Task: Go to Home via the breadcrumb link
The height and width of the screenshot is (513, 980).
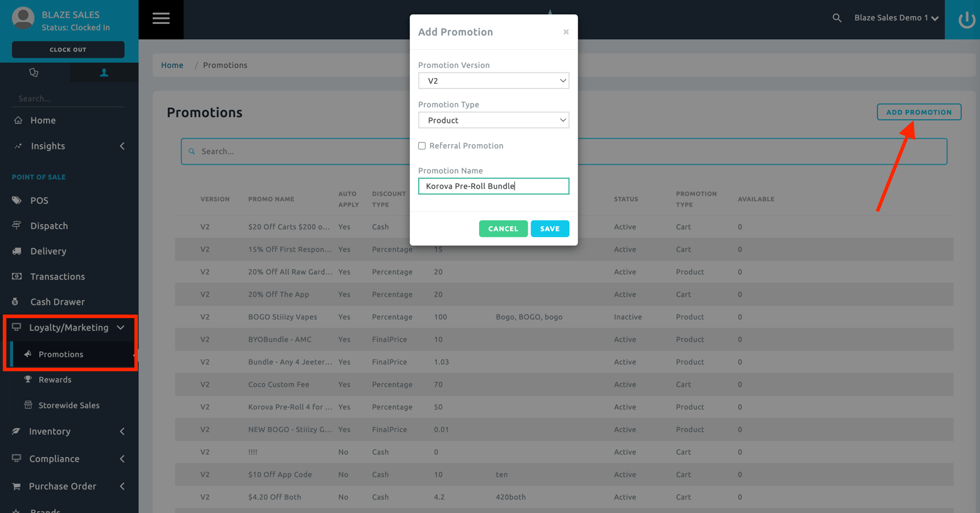Action: click(x=172, y=65)
